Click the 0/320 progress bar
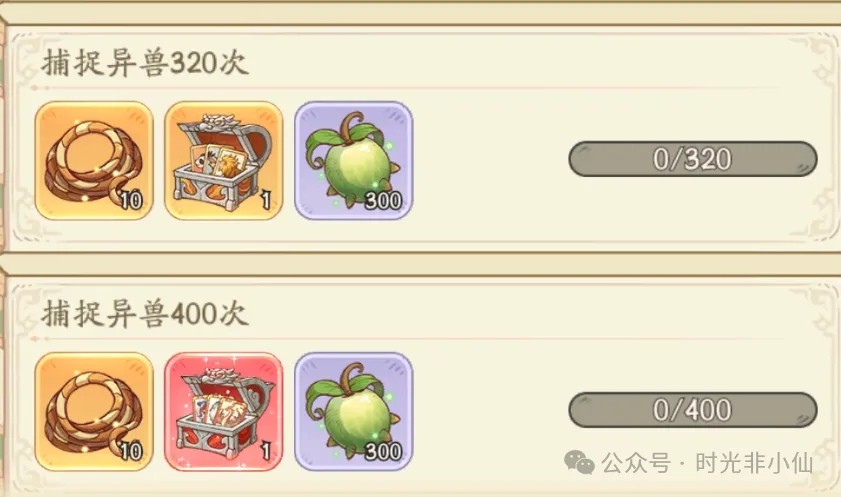This screenshot has height=497, width=841. [x=692, y=159]
